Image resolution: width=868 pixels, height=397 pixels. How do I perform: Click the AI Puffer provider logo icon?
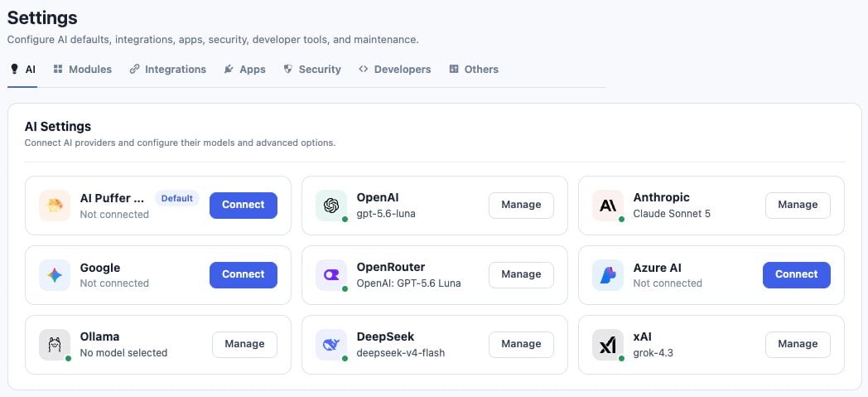[x=55, y=206]
